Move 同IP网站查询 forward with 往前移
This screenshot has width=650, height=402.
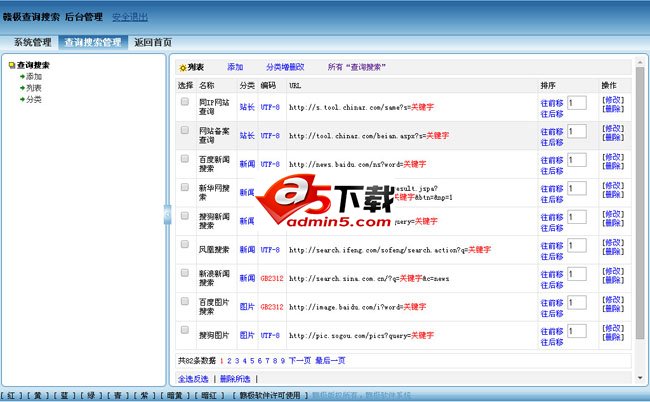click(x=552, y=103)
